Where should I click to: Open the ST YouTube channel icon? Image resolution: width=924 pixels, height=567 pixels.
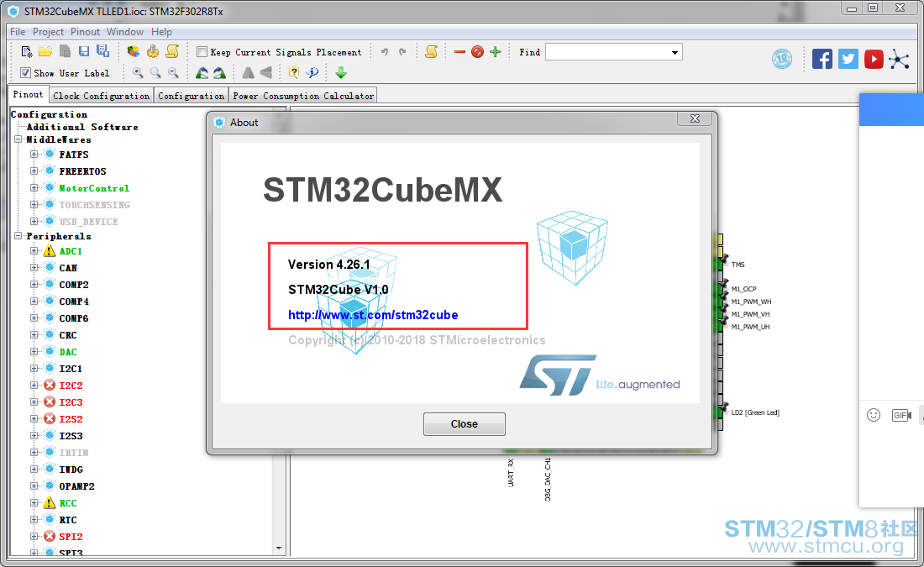tap(874, 59)
